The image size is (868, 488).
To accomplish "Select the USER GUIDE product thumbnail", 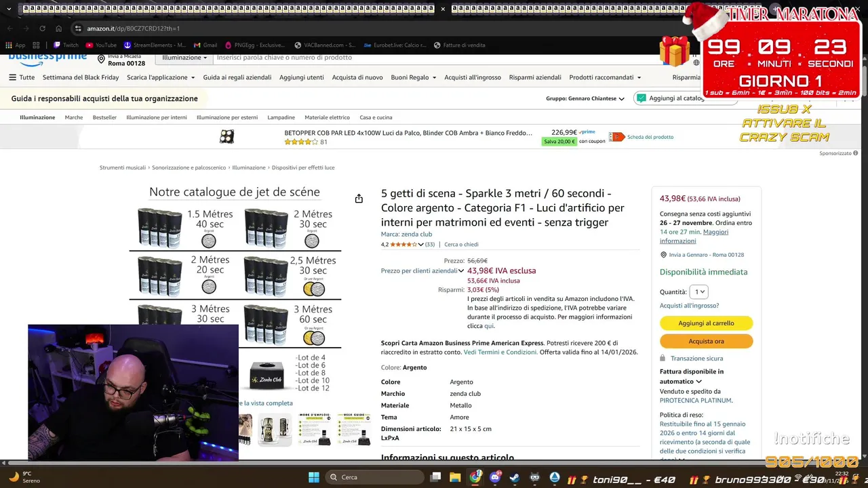I will coord(354,430).
